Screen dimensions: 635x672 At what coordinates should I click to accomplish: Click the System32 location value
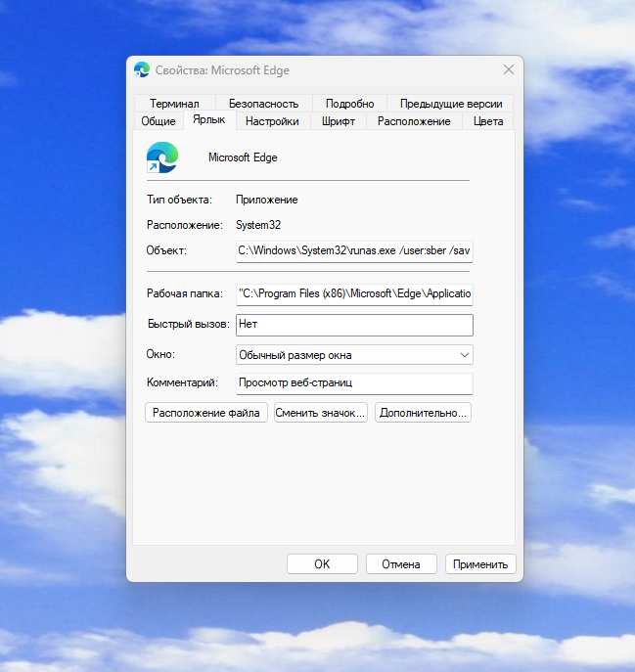(258, 225)
